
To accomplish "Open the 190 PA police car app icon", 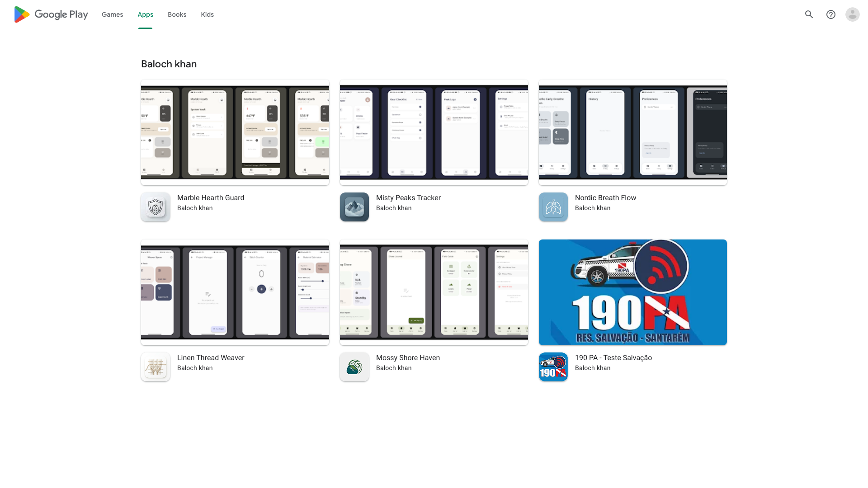I will tap(553, 367).
